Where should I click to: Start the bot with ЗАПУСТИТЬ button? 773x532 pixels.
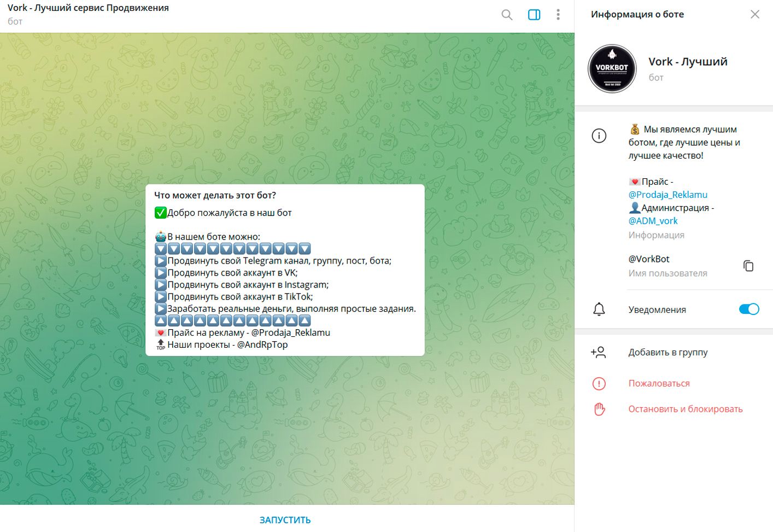tap(285, 520)
